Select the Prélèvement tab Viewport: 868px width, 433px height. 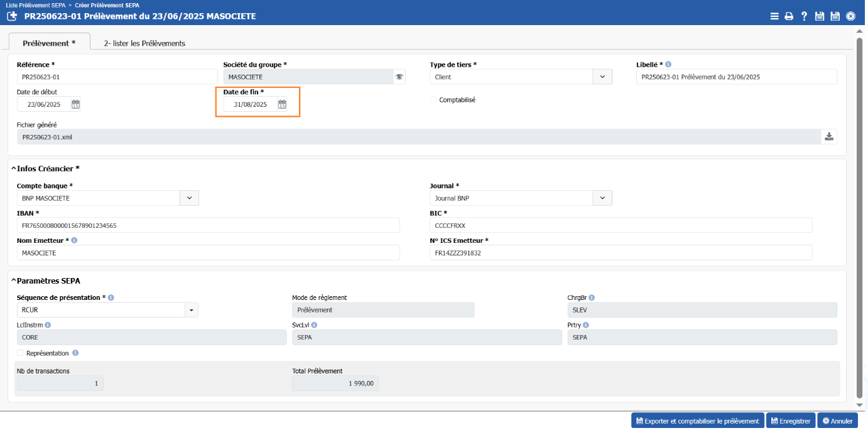point(49,43)
